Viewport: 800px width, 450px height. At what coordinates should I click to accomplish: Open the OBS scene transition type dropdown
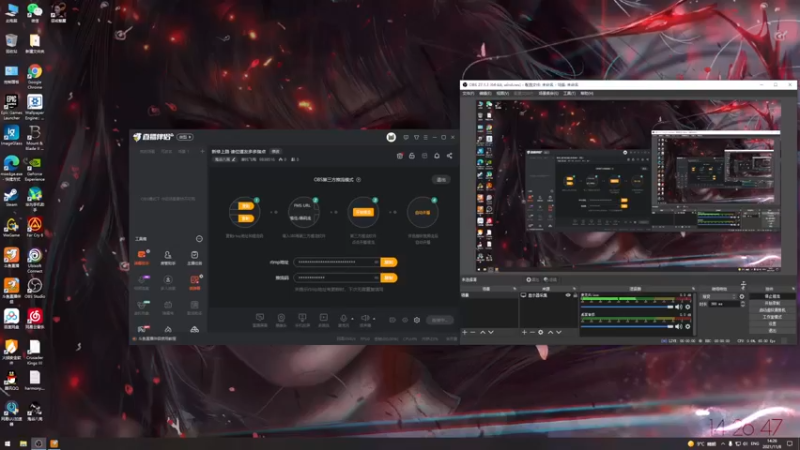[719, 296]
